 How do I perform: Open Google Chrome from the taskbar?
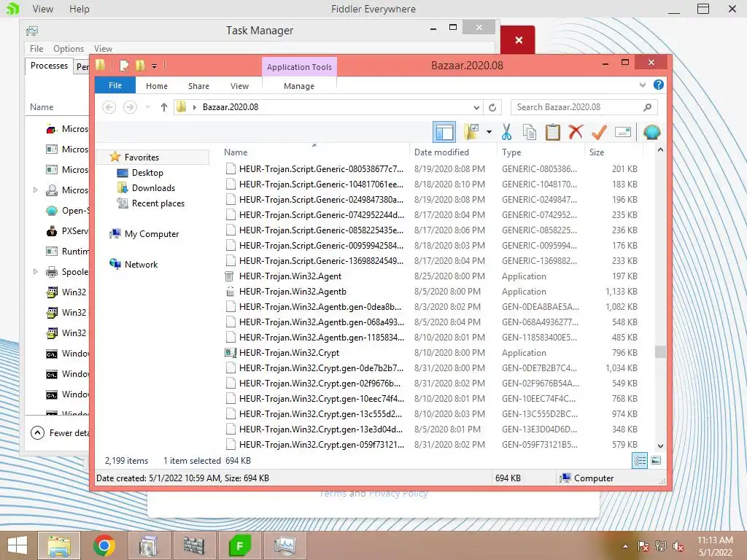click(104, 545)
